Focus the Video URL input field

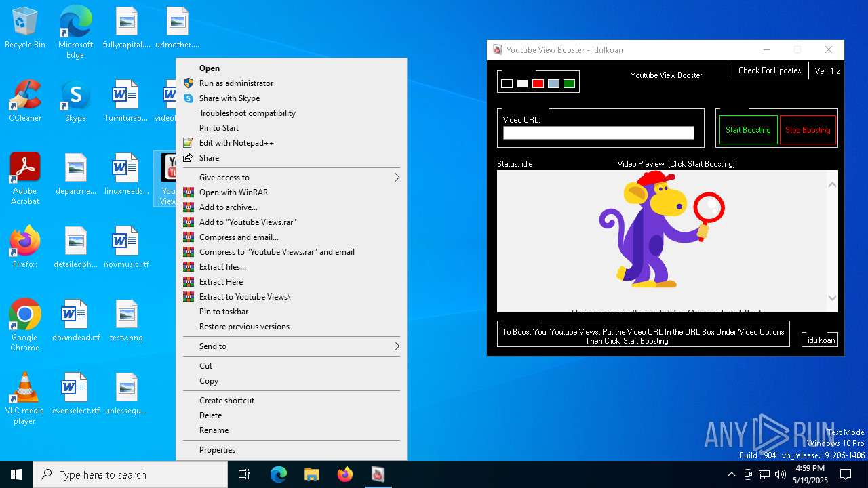599,133
